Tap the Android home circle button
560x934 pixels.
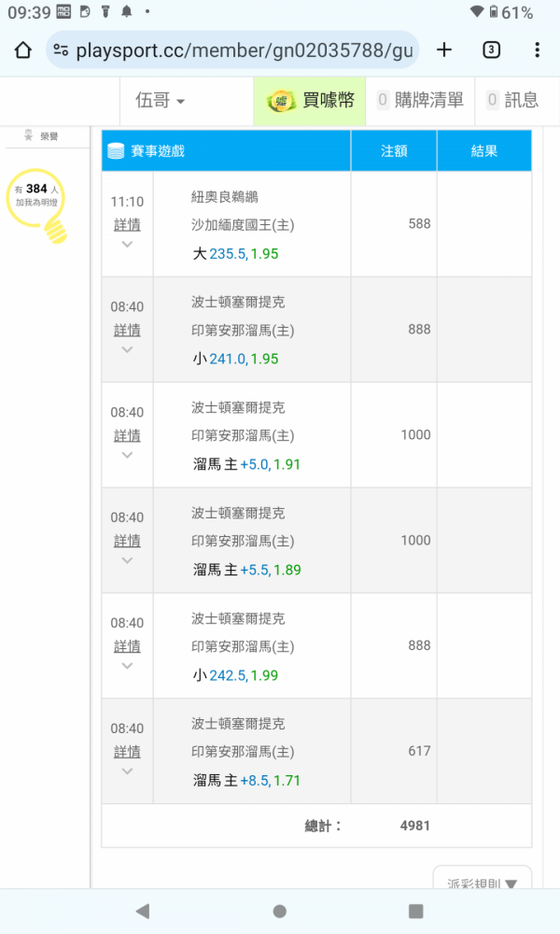280,911
